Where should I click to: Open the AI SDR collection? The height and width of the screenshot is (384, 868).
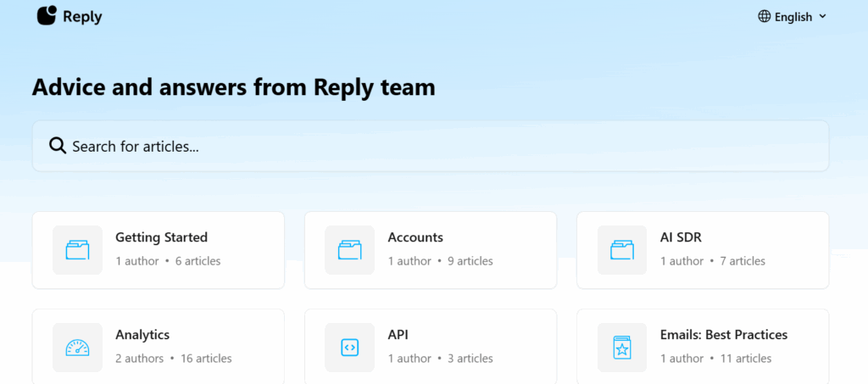pos(703,250)
